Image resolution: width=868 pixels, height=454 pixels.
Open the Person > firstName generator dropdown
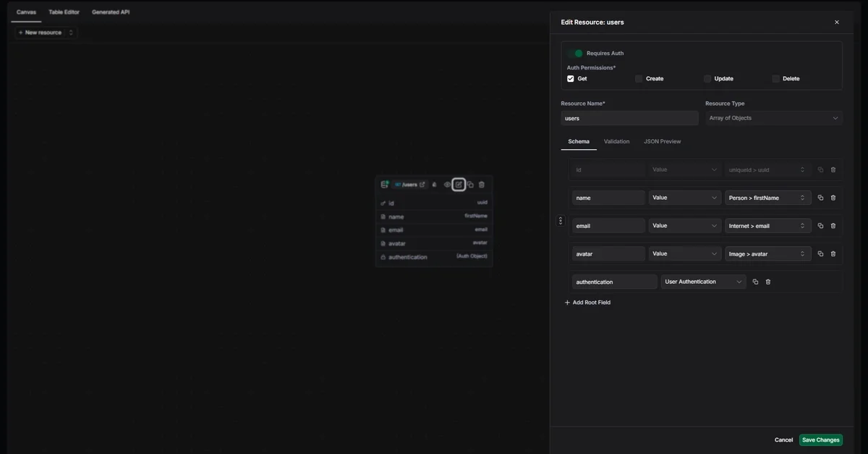(767, 198)
